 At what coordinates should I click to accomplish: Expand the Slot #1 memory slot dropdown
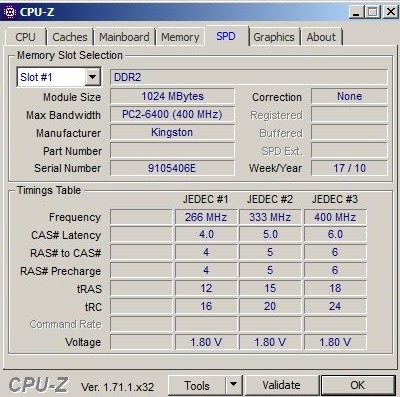[x=93, y=77]
